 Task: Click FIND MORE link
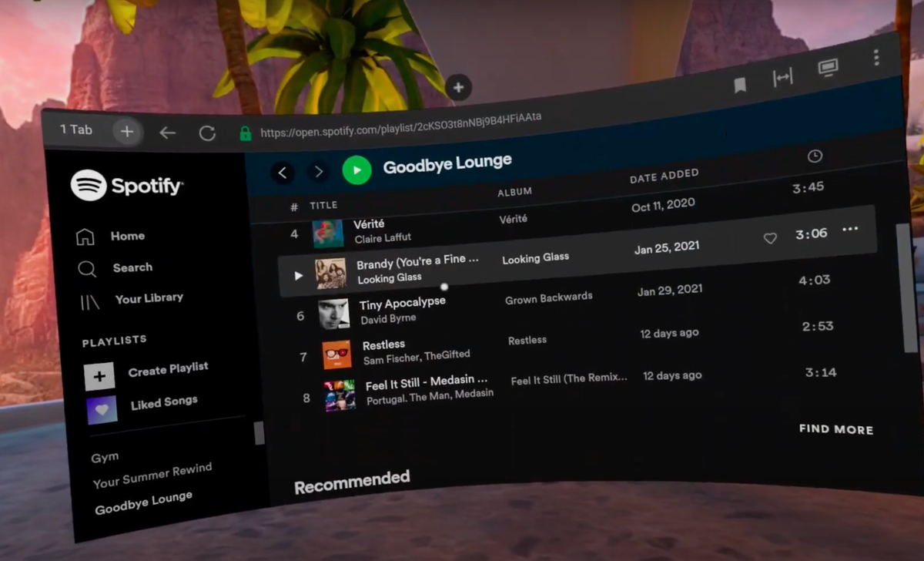[x=836, y=429]
